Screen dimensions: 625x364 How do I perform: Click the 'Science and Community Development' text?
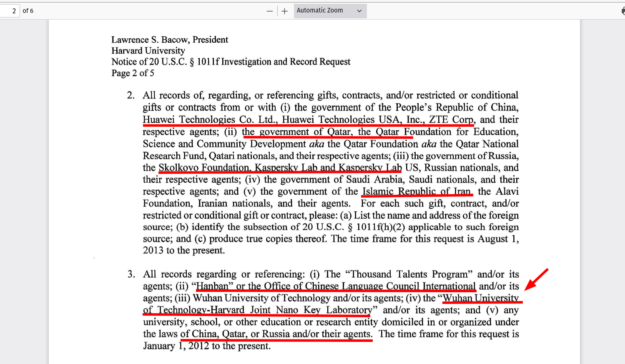(x=224, y=144)
